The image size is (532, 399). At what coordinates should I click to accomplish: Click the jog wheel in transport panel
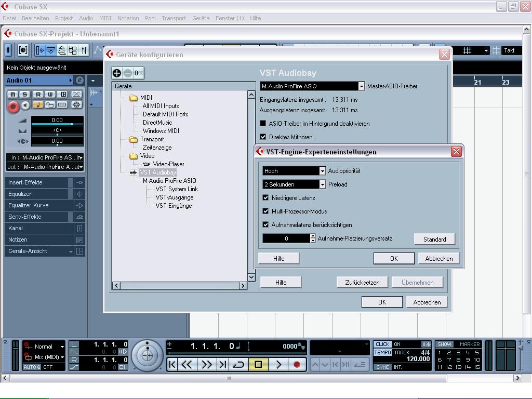click(x=147, y=355)
